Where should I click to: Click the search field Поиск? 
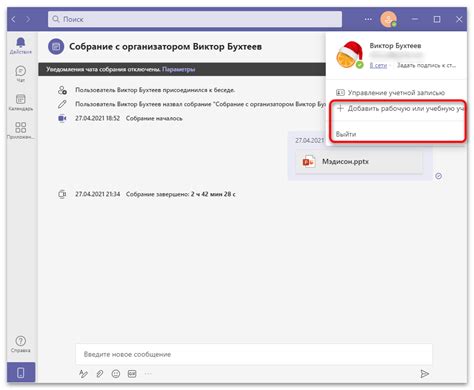(195, 19)
